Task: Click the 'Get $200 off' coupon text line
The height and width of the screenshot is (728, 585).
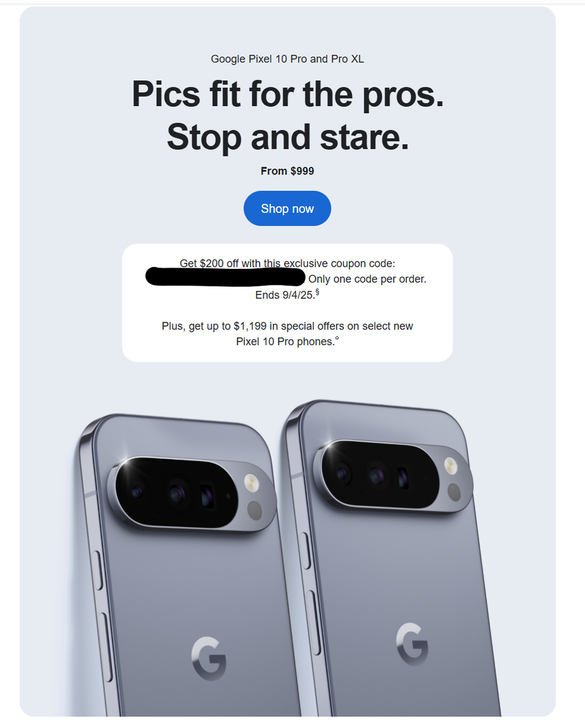Action: tap(287, 263)
